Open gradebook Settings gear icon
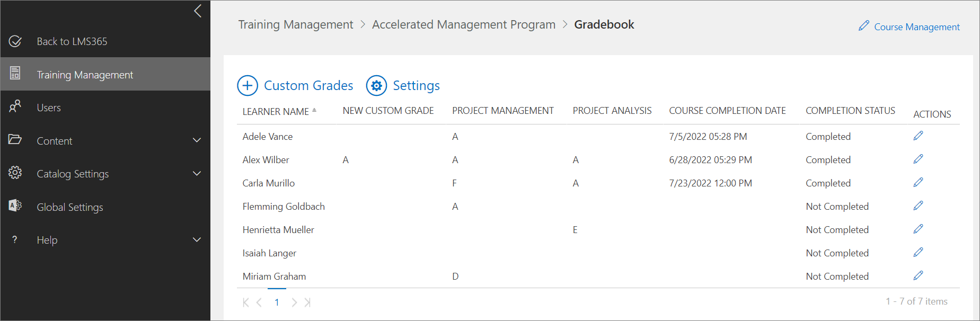Image resolution: width=980 pixels, height=321 pixels. [x=376, y=86]
